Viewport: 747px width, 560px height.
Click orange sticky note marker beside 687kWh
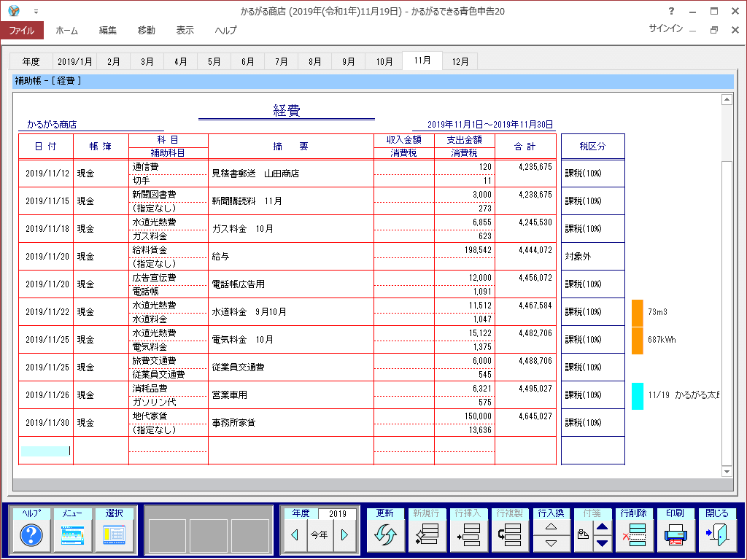click(x=638, y=341)
